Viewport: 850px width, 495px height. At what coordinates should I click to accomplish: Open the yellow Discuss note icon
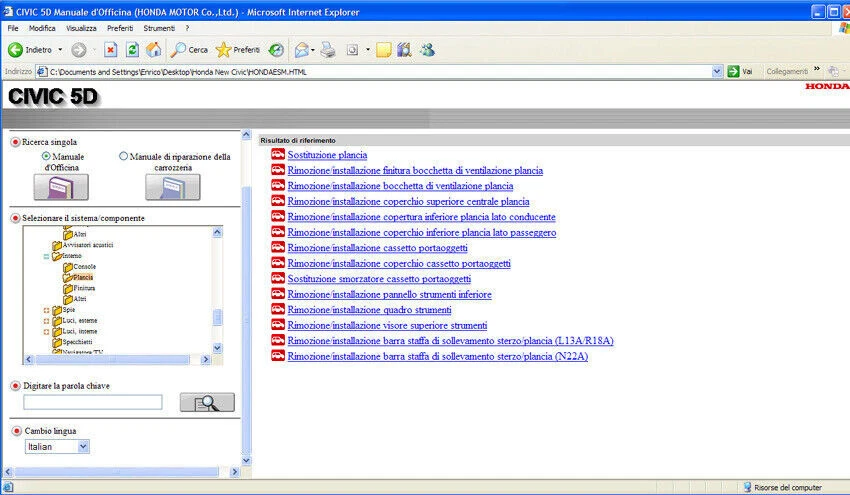click(x=384, y=50)
